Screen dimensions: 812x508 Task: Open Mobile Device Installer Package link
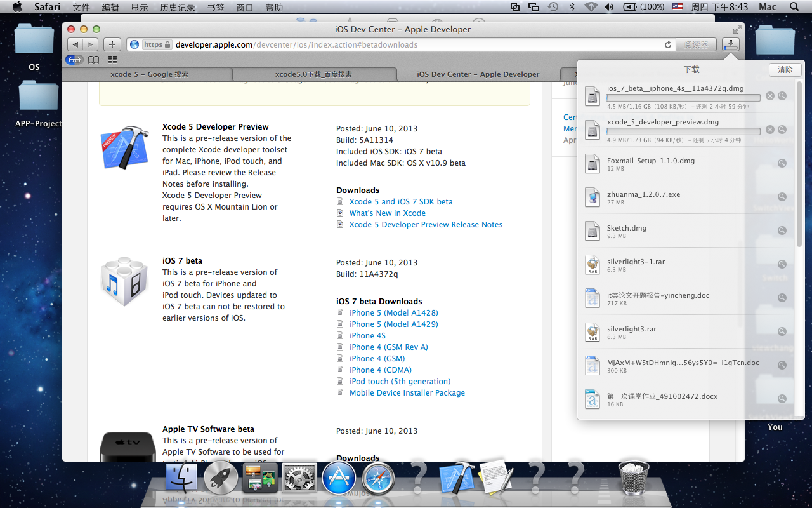pyautogui.click(x=407, y=393)
